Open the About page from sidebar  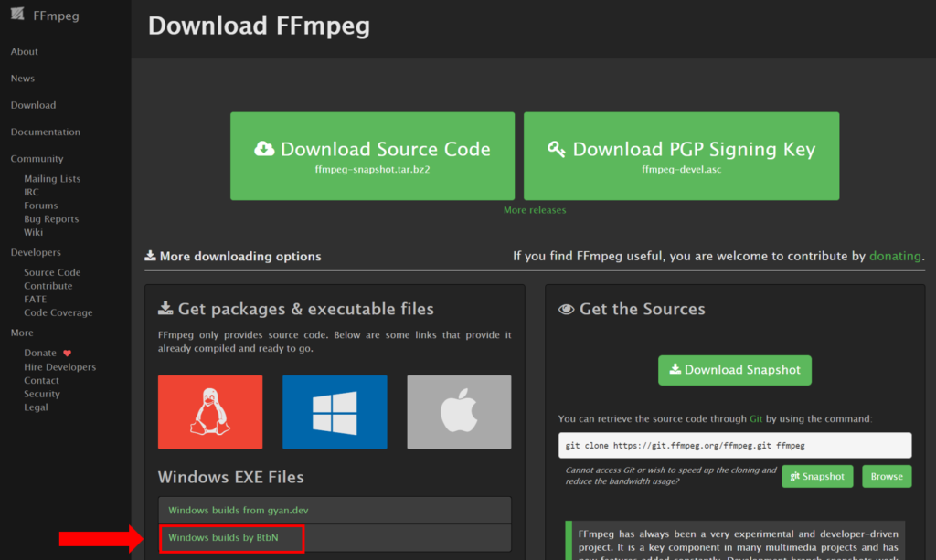coord(25,52)
